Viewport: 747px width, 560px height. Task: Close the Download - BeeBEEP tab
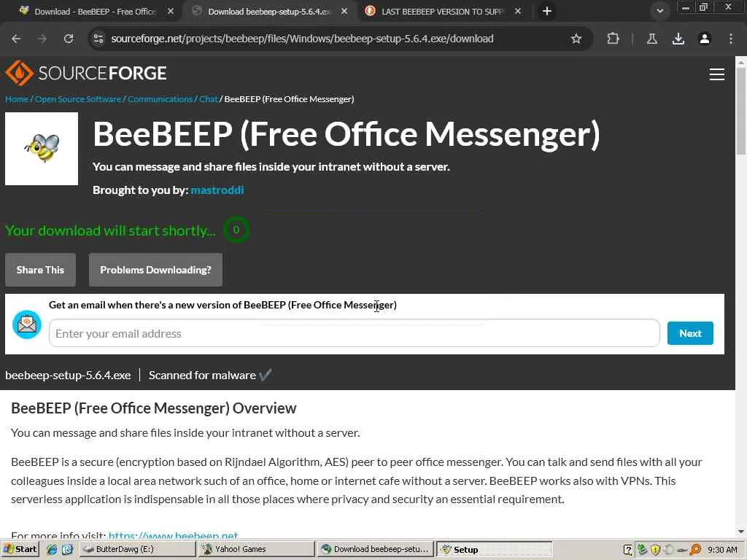pyautogui.click(x=171, y=11)
